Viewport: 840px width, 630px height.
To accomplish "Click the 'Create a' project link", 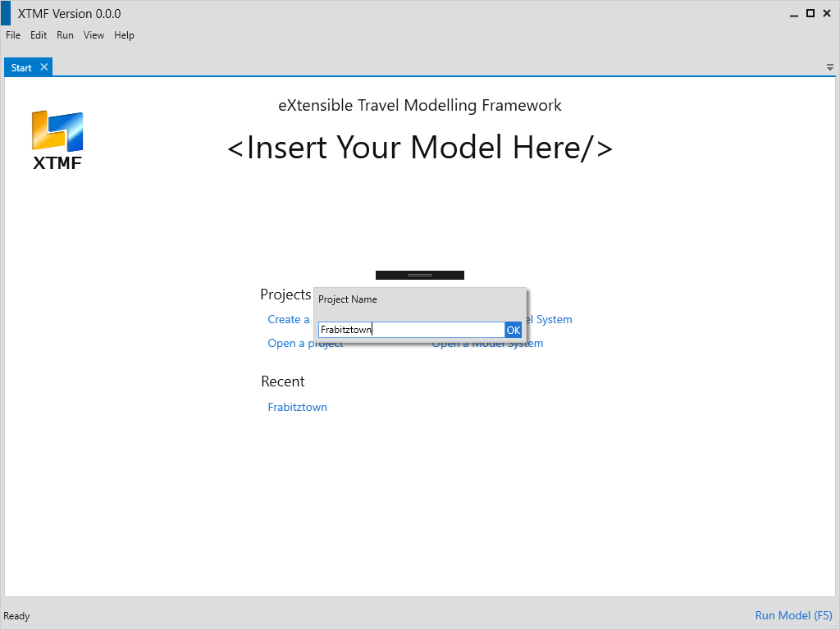I will coord(289,319).
